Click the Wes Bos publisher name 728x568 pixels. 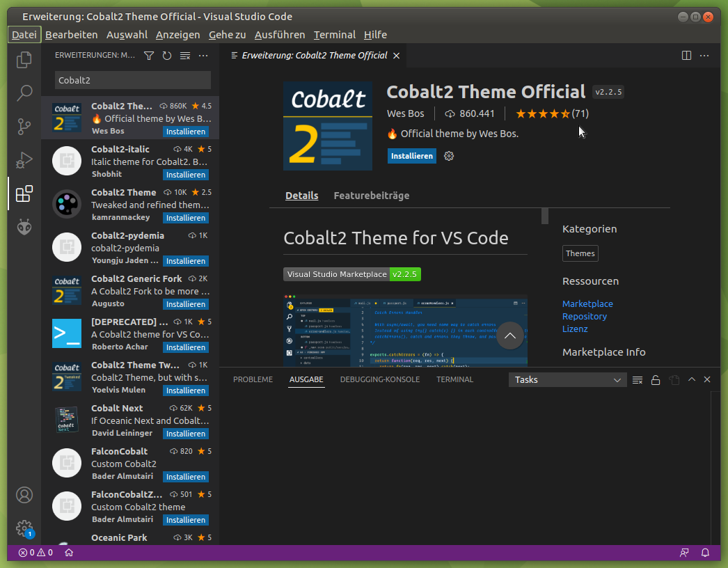(405, 113)
